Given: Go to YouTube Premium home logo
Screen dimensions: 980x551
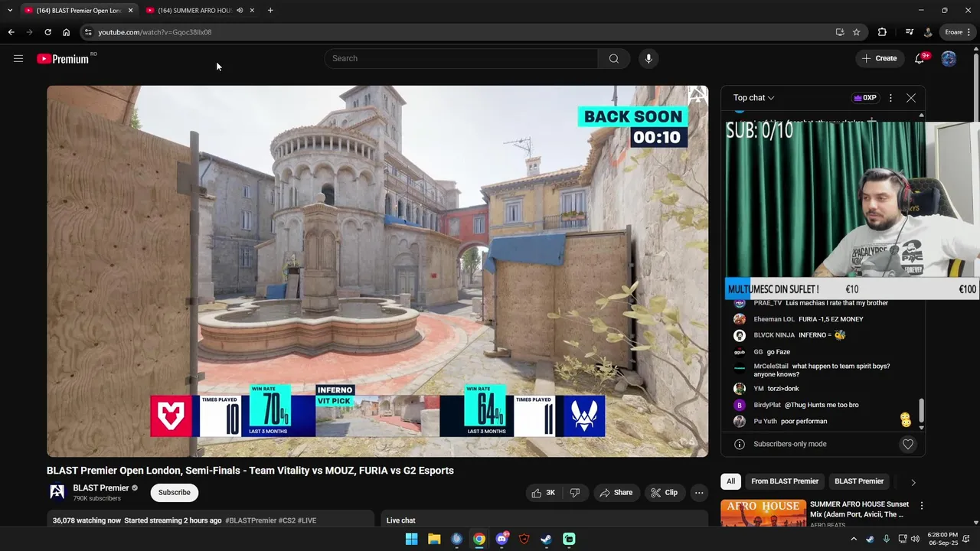Looking at the screenshot, I should [63, 58].
